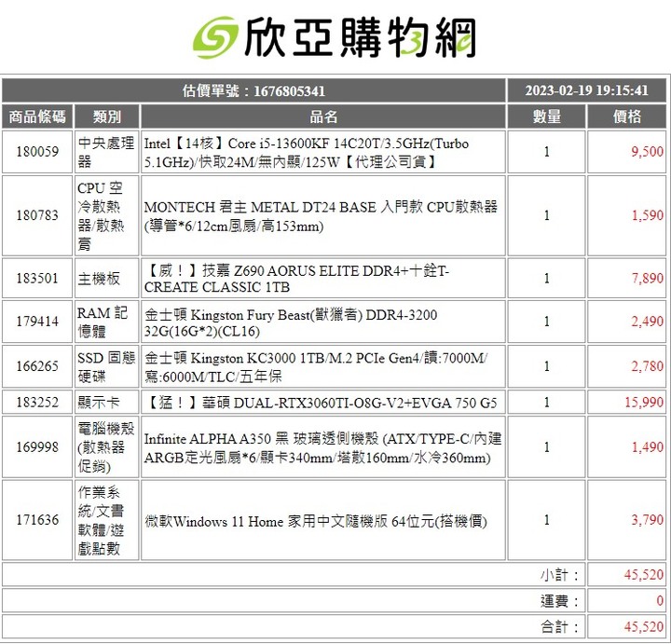671x644 pixels.
Task: Click the 運費 label
Action: 559,601
